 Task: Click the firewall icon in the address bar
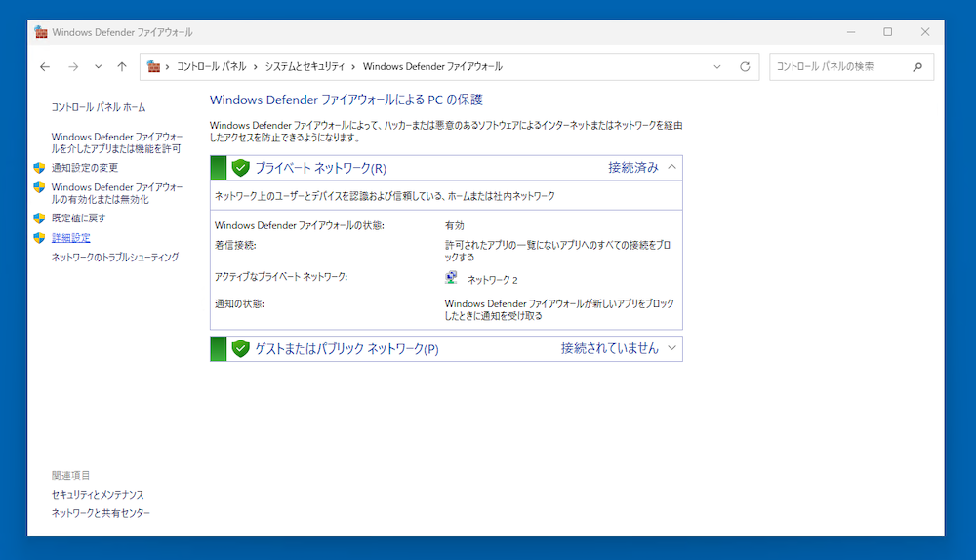point(153,66)
